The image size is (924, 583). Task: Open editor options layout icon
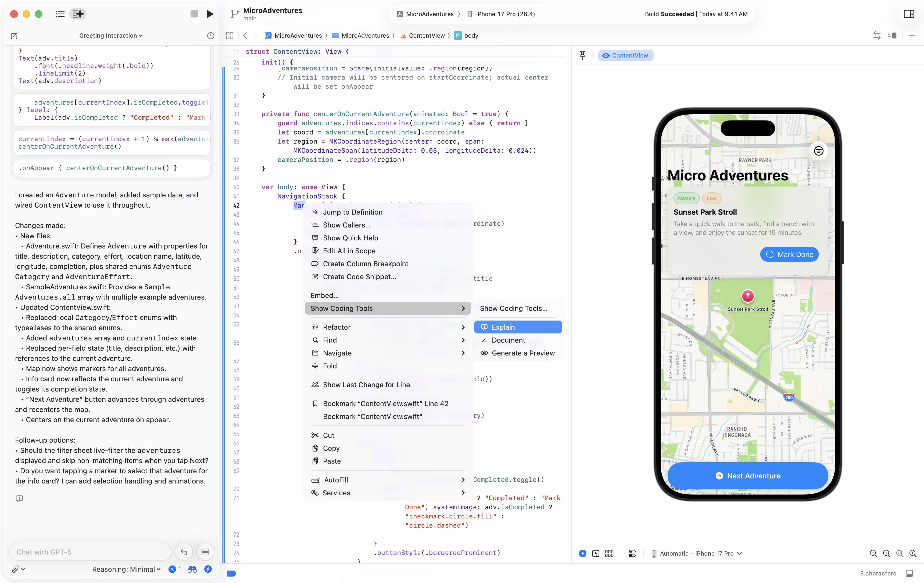(892, 36)
